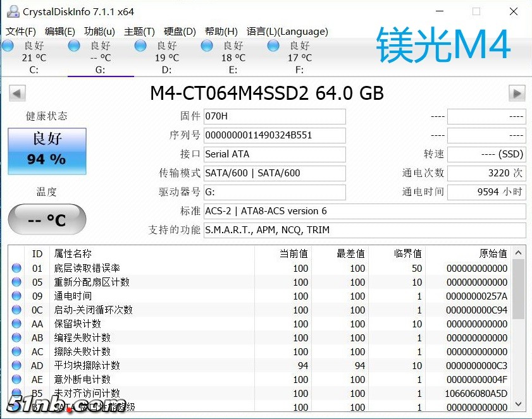Maximize the CrystalDiskInfo window
This screenshot has height=419, width=532.
(476, 11)
